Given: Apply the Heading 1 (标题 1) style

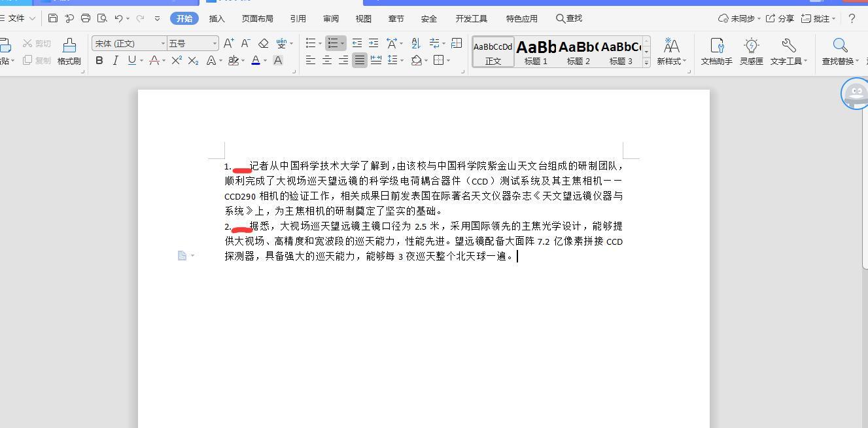Looking at the screenshot, I should click(x=536, y=52).
